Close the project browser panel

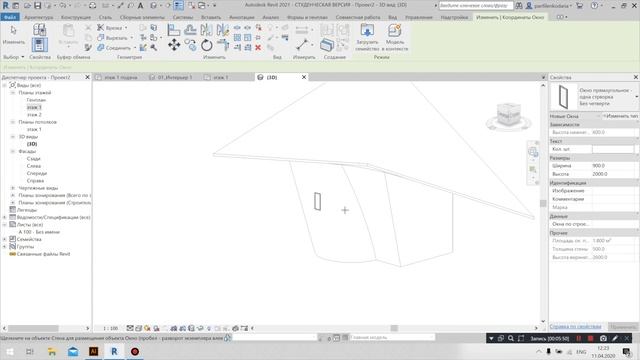(87, 77)
